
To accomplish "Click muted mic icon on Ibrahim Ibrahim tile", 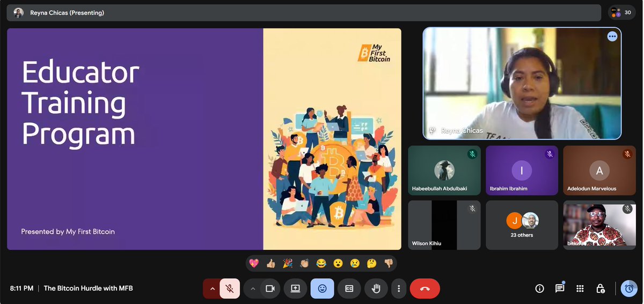I will pos(550,154).
